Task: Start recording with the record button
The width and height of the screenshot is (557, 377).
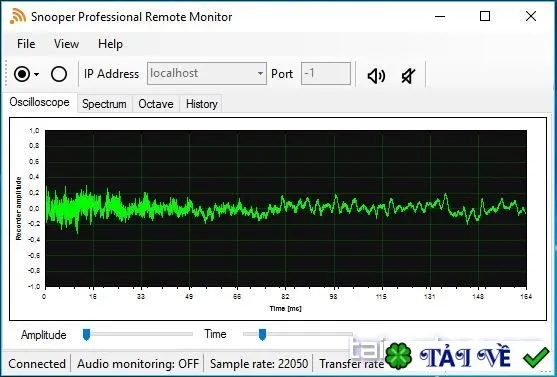Action: point(22,74)
